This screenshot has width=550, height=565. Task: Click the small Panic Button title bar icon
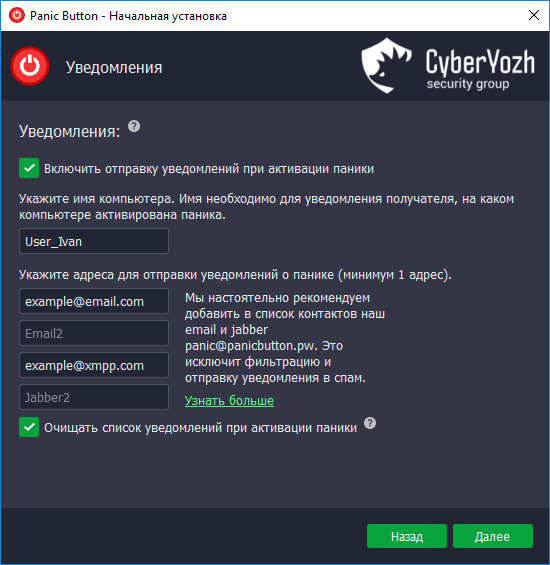(x=17, y=15)
